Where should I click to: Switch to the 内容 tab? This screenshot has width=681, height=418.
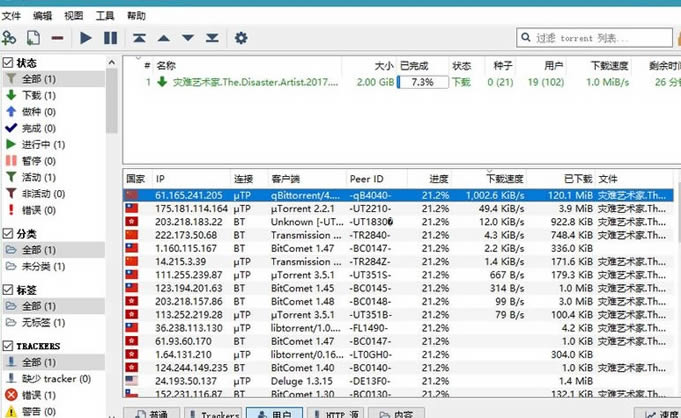point(396,413)
